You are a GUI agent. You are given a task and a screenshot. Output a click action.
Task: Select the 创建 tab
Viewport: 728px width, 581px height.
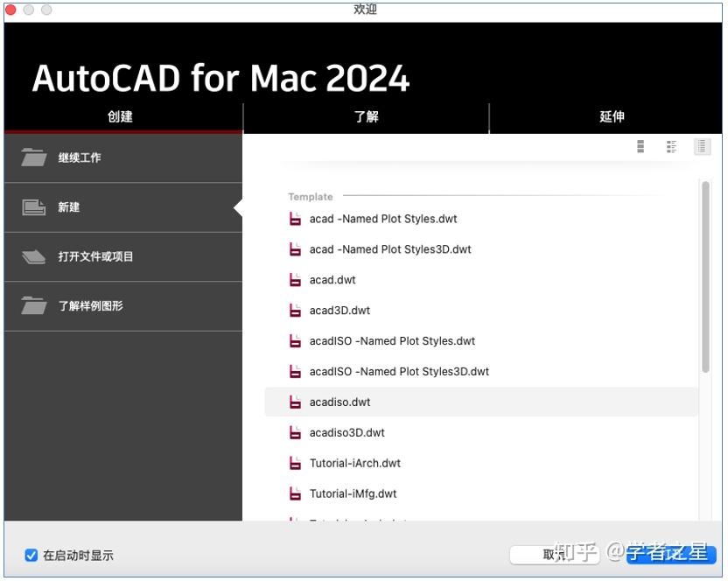tap(121, 116)
